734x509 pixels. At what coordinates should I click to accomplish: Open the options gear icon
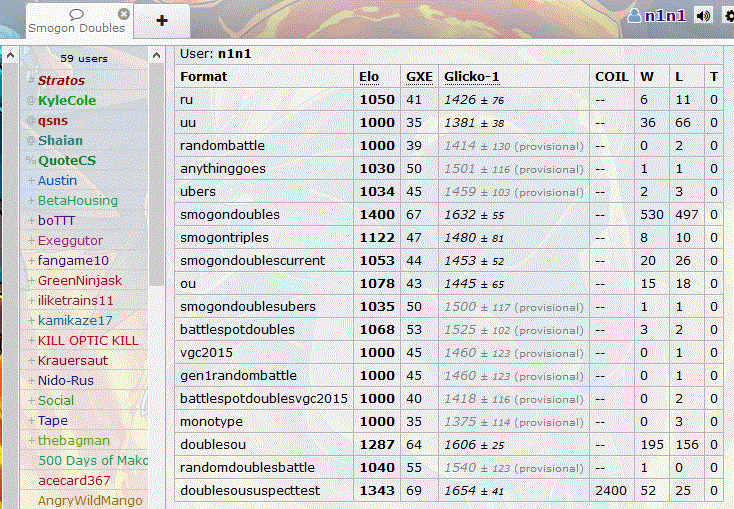728,15
